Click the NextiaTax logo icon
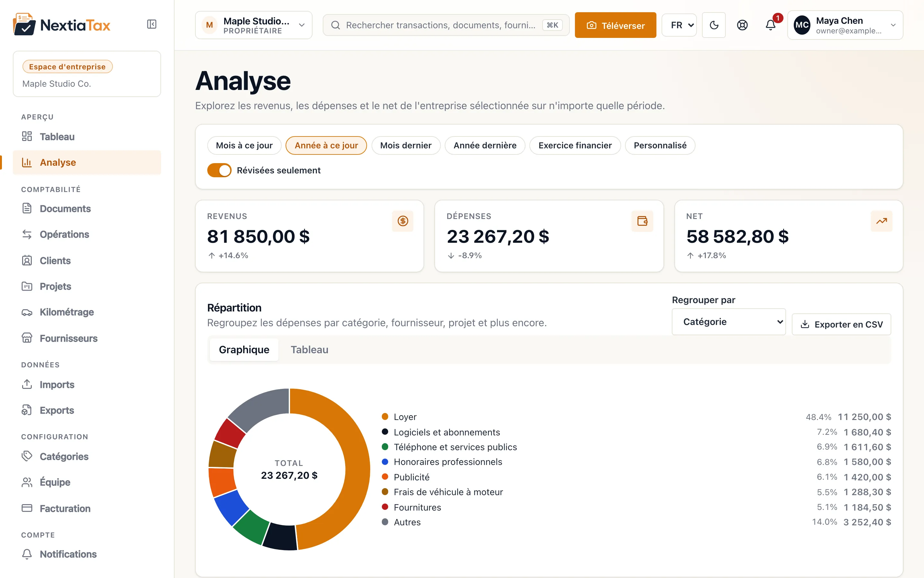This screenshot has height=578, width=924. click(x=24, y=24)
